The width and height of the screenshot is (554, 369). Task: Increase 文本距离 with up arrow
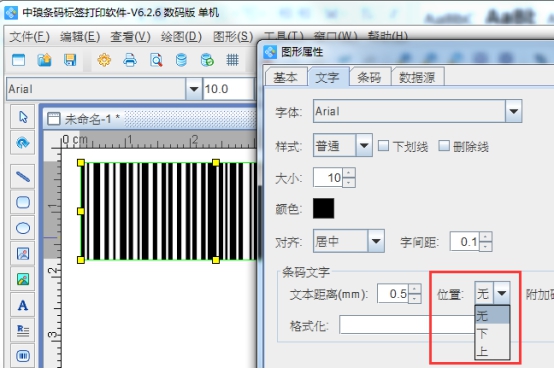[x=414, y=288]
